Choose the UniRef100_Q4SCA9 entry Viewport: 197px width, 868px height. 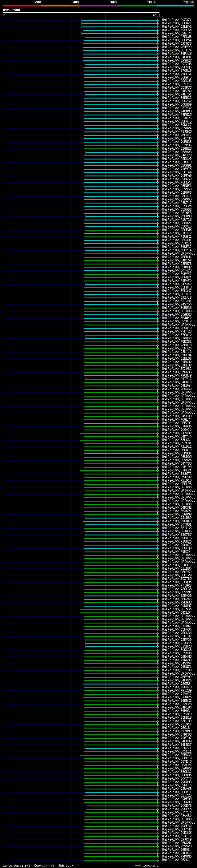(x=176, y=416)
